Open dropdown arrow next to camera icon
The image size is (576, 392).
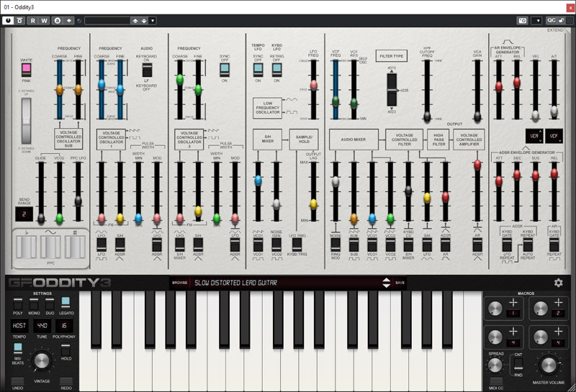[536, 21]
